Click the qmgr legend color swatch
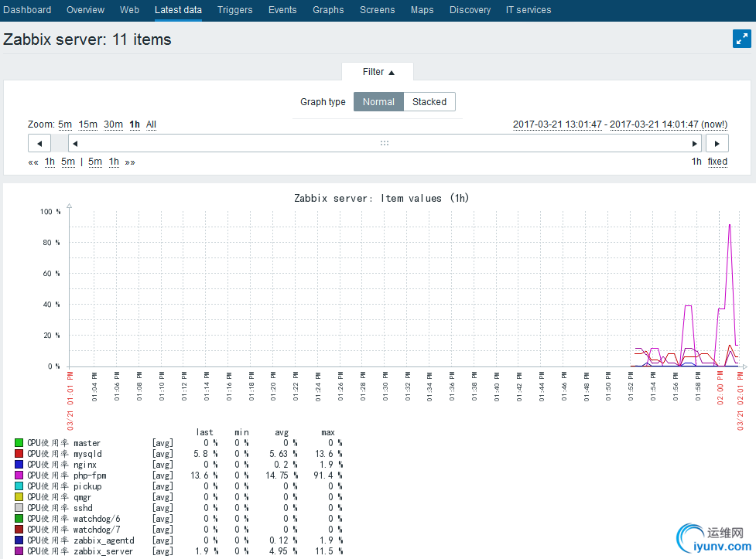Screen dimensions: 756x559 [19, 497]
